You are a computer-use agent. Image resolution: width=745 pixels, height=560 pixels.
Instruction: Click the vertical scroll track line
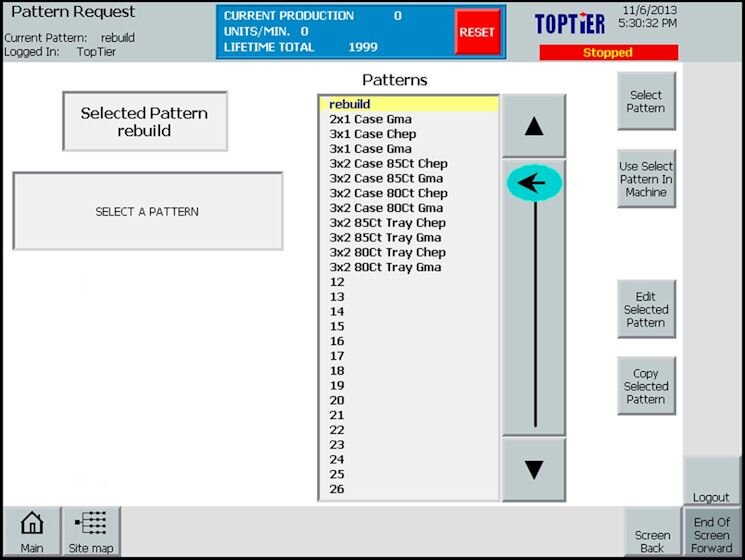point(535,320)
